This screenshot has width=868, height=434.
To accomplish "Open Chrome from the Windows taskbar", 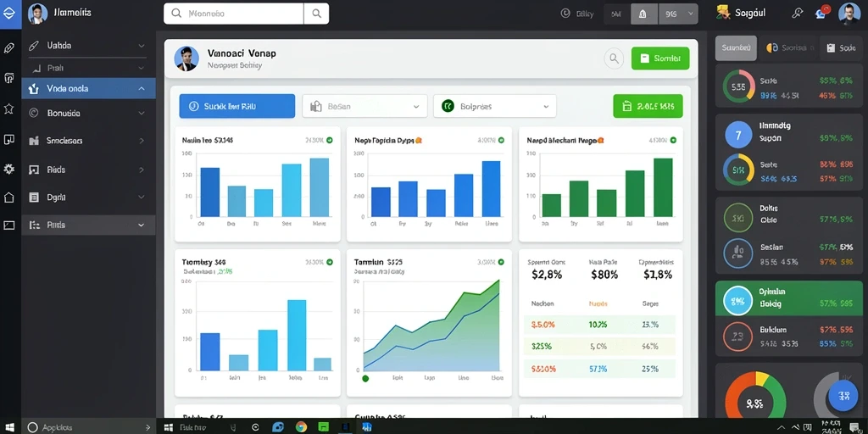I will [301, 427].
